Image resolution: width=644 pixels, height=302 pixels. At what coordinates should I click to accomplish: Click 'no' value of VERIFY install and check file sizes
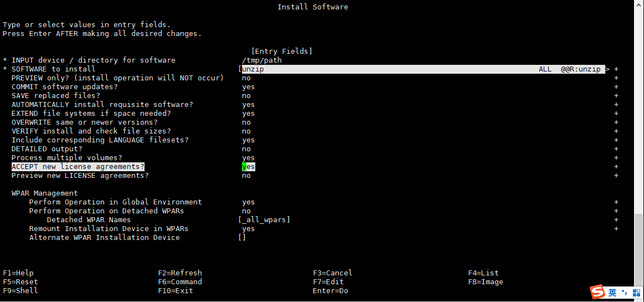246,131
